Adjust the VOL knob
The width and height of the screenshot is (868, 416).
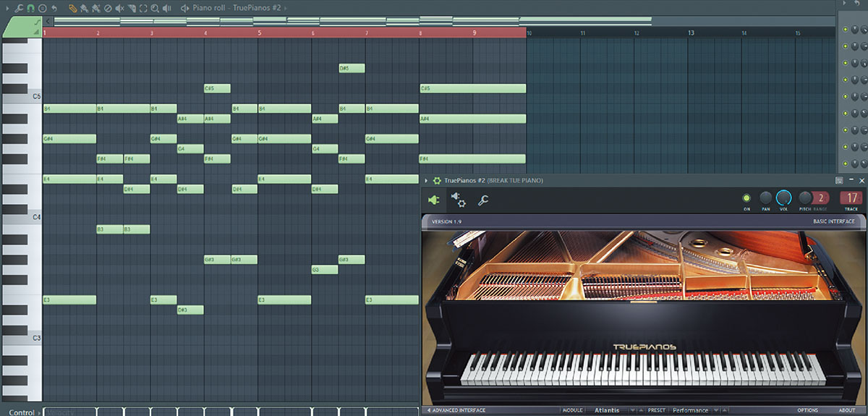[x=784, y=198]
